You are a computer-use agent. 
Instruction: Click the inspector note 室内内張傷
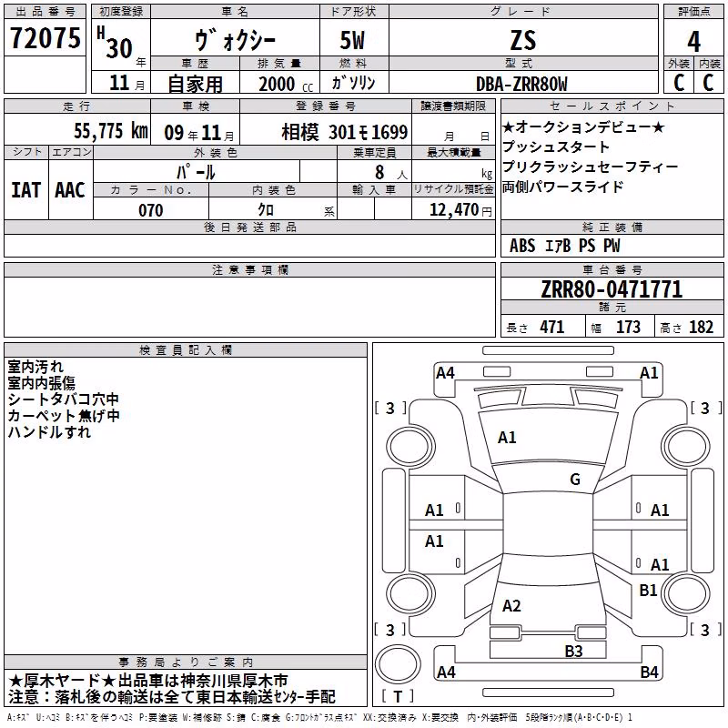click(x=41, y=382)
